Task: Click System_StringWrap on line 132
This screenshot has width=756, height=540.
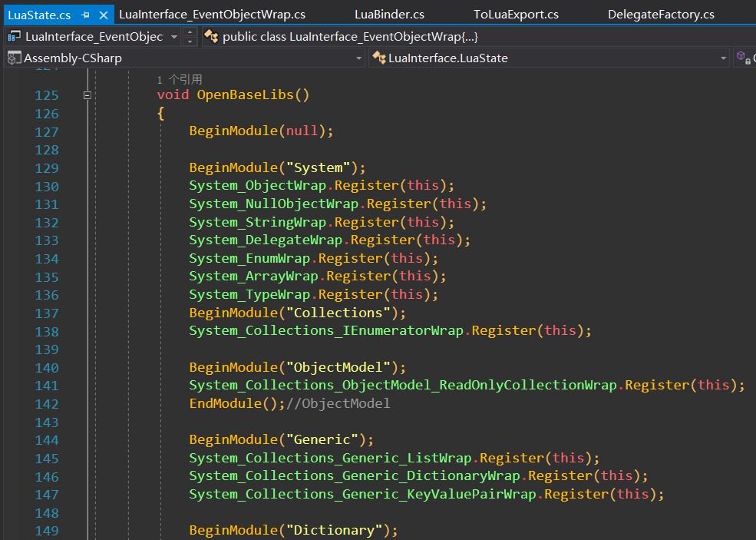Action: [x=257, y=222]
